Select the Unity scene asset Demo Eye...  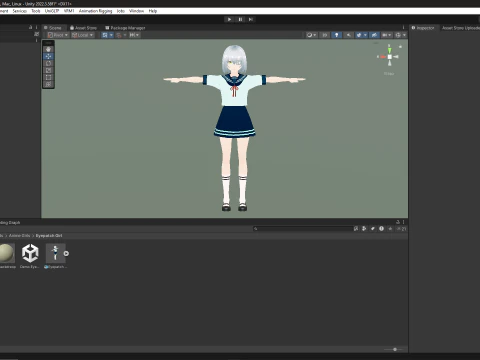(x=30, y=253)
